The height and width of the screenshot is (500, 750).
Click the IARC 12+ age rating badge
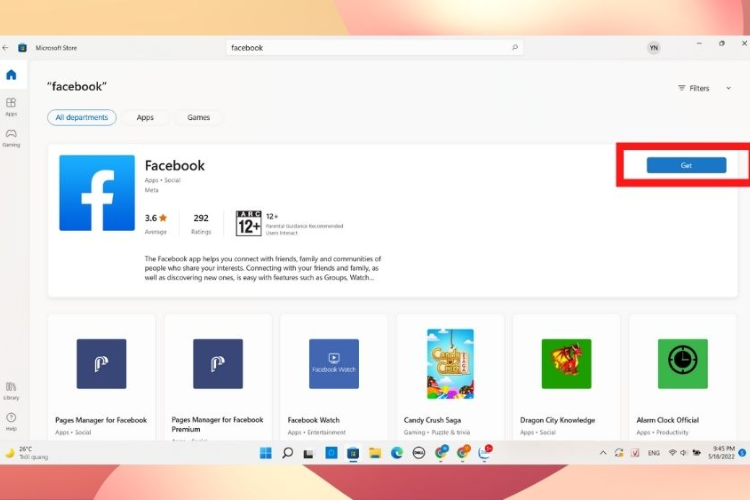pyautogui.click(x=249, y=223)
